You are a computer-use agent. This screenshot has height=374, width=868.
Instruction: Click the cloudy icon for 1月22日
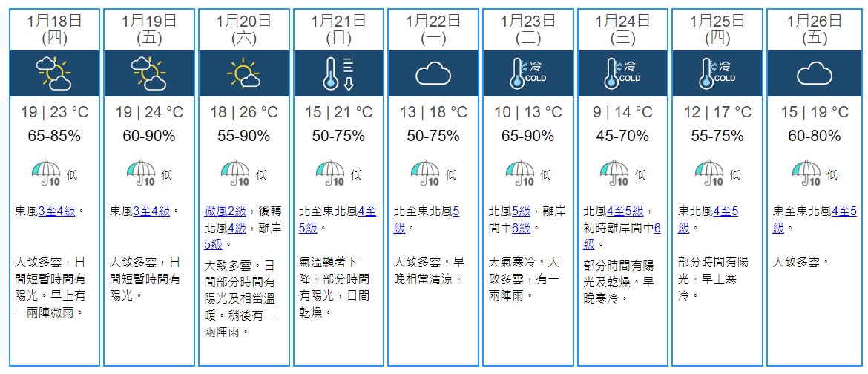tap(433, 73)
